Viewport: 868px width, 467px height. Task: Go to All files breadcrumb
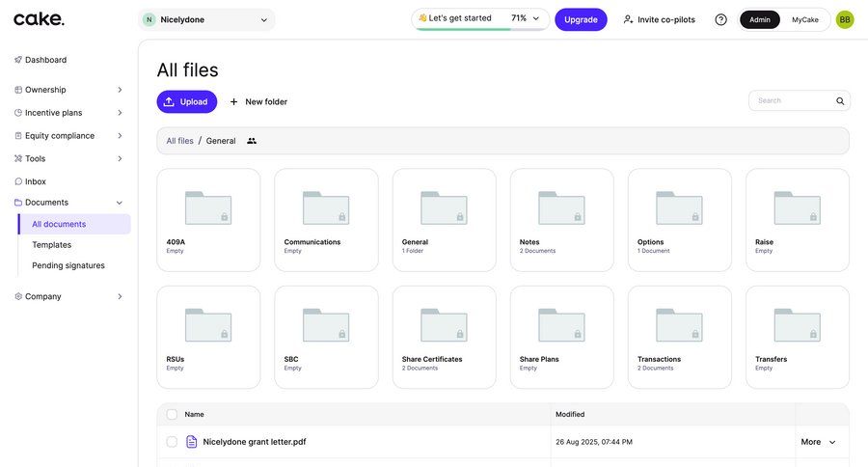coord(180,141)
